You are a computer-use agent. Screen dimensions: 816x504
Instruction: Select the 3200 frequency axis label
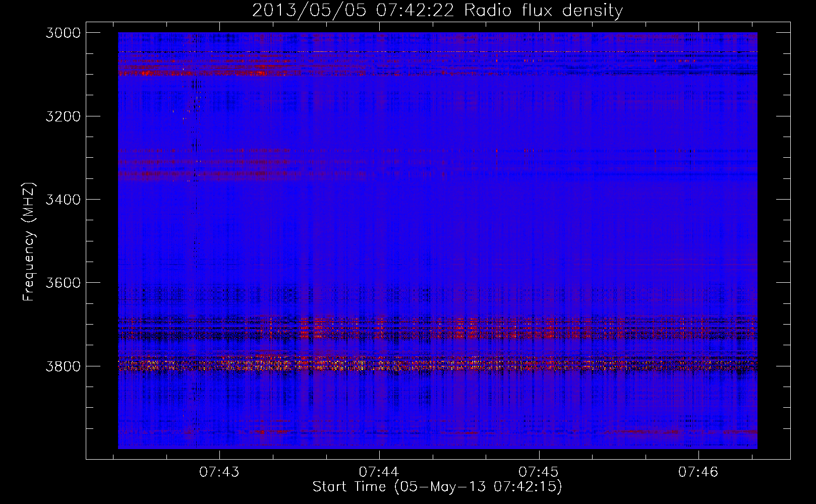point(63,116)
